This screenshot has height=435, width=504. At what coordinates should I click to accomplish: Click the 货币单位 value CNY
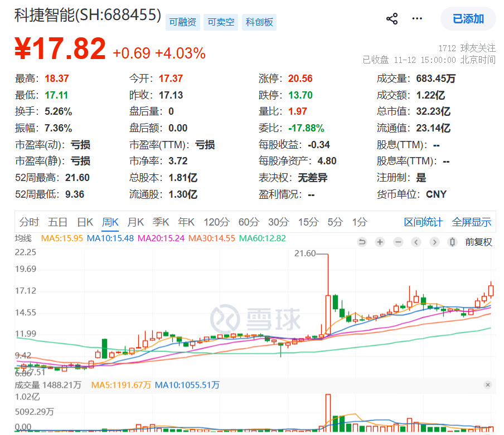click(x=436, y=194)
